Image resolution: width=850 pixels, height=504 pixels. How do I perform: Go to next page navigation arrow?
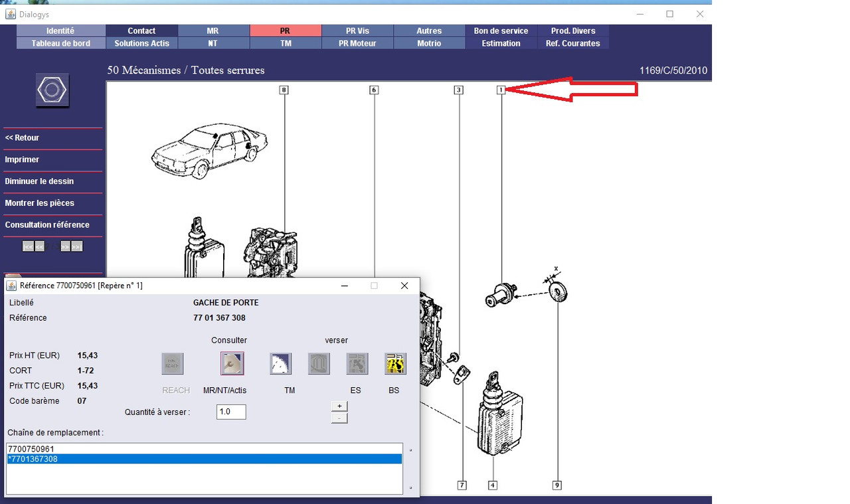click(65, 246)
